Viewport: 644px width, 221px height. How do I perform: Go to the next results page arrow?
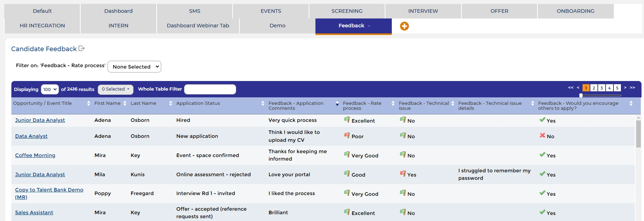625,87
